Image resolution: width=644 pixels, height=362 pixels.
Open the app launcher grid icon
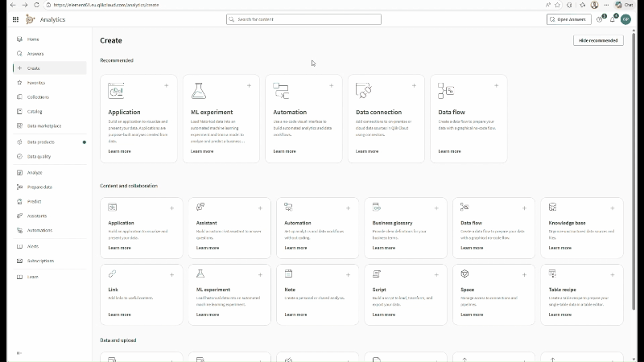(x=15, y=19)
